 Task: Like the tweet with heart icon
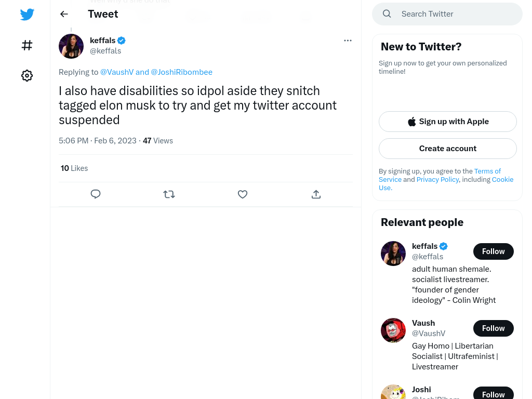243,194
